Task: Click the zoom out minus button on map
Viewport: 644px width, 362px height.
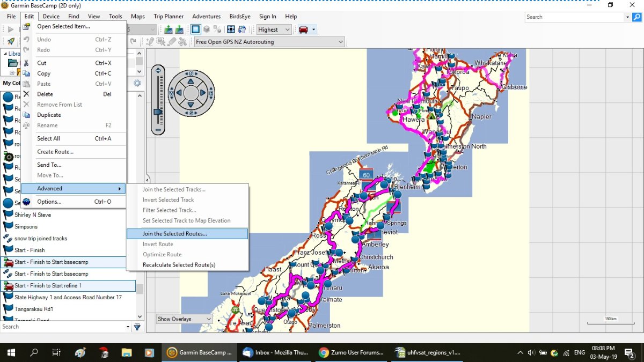Action: click(158, 130)
